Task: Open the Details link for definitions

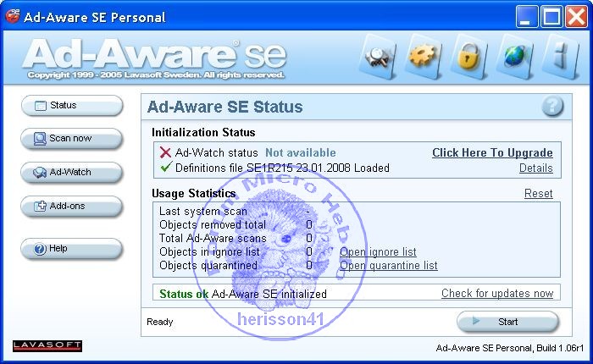Action: click(x=536, y=168)
